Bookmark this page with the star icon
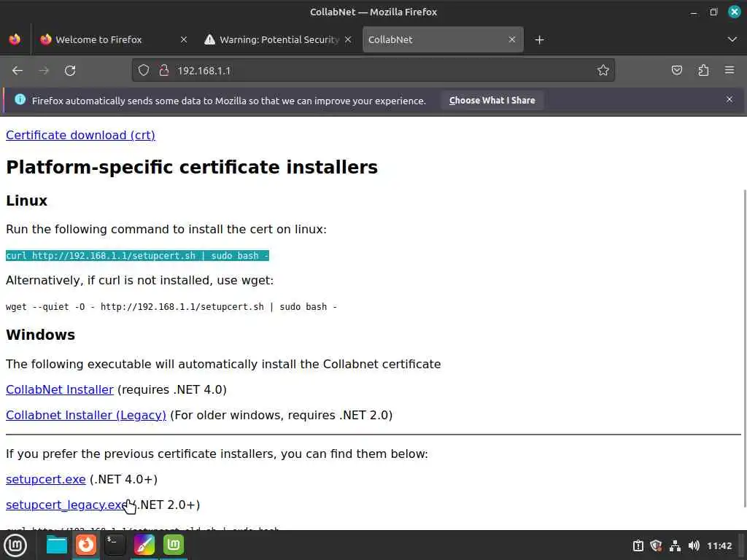Image resolution: width=747 pixels, height=560 pixels. pyautogui.click(x=603, y=71)
